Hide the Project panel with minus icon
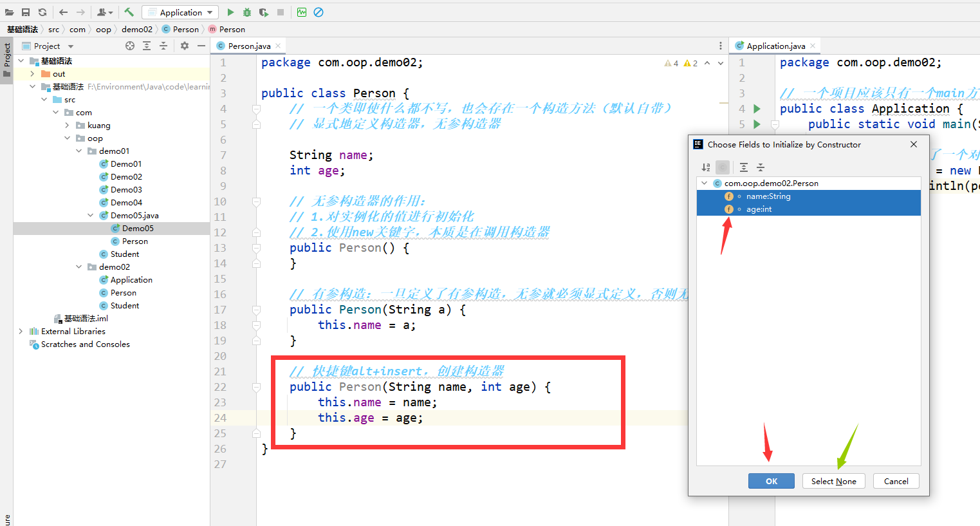 click(201, 46)
